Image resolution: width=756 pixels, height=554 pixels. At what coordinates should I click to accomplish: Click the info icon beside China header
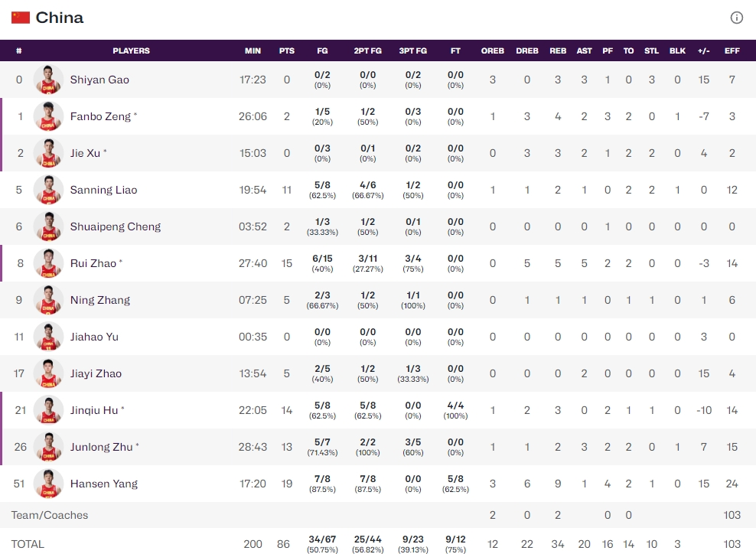[x=736, y=18]
